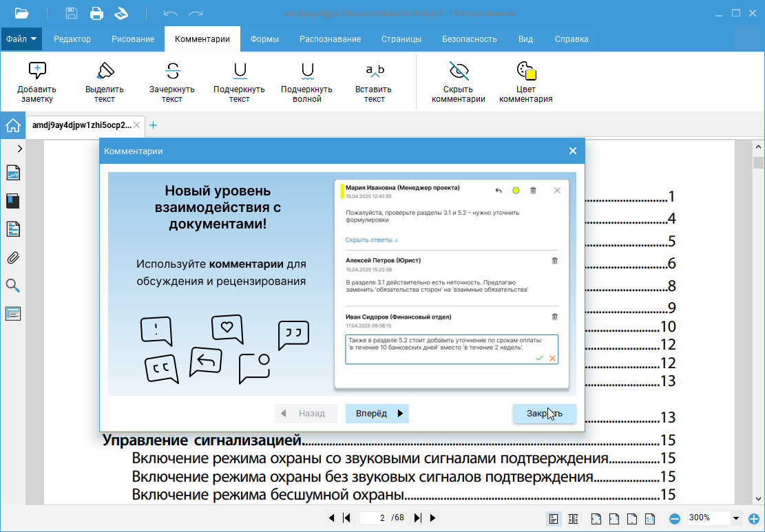Click the print icon in the top toolbar

pyautogui.click(x=96, y=13)
